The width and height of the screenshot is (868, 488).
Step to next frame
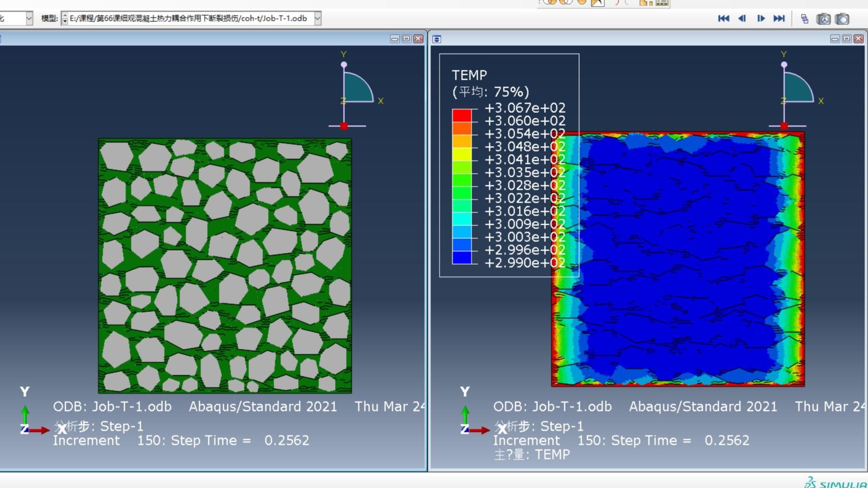coord(761,18)
